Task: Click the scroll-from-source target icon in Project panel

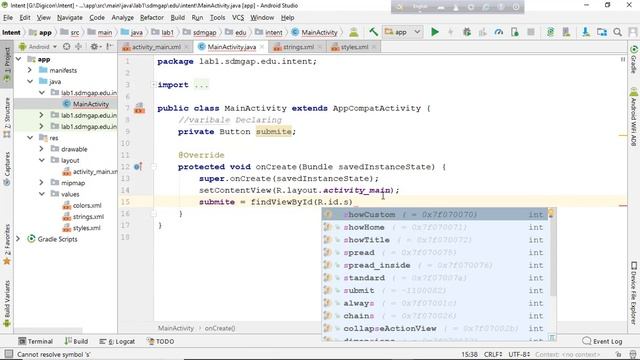Action: tap(67, 47)
